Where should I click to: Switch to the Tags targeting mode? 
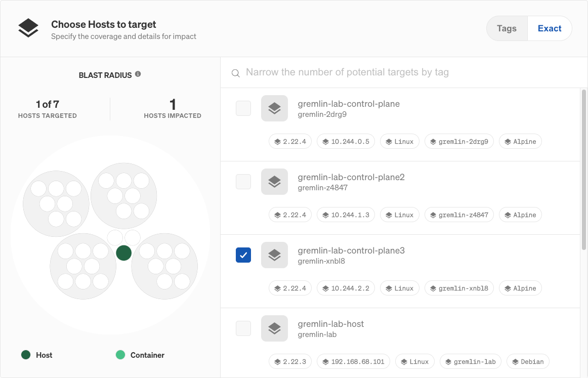507,28
